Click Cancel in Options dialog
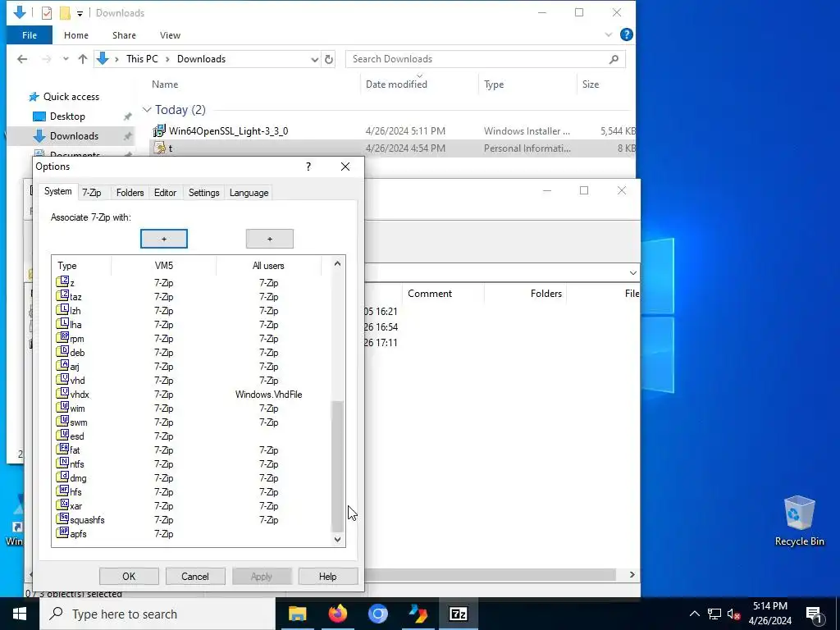The image size is (840, 630). [195, 577]
